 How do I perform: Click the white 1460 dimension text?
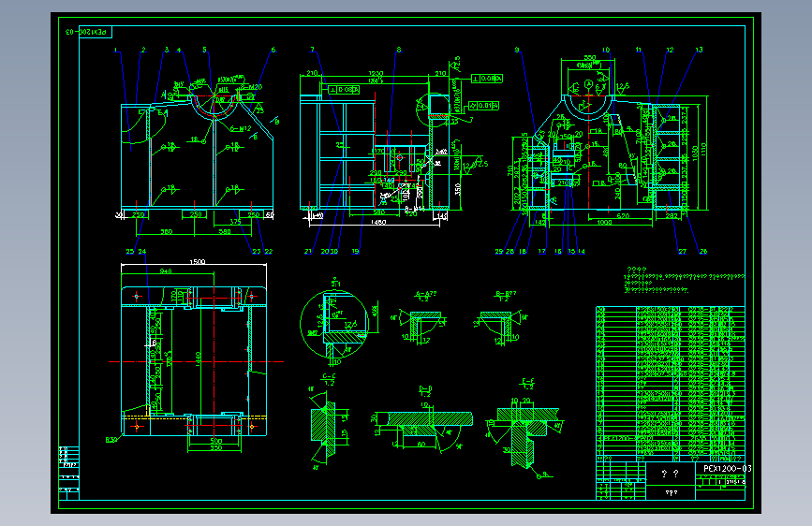(378, 223)
